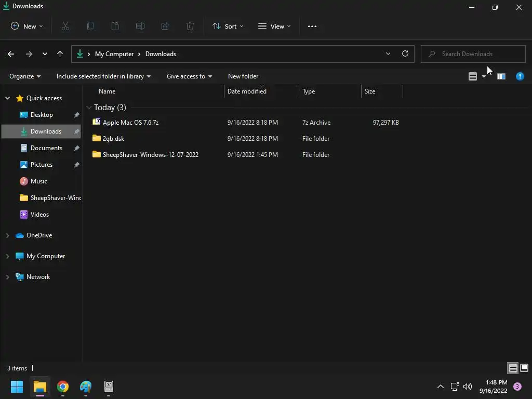Screen dimensions: 532x399
Task: Collapse the Today (3) group
Action: tap(89, 108)
